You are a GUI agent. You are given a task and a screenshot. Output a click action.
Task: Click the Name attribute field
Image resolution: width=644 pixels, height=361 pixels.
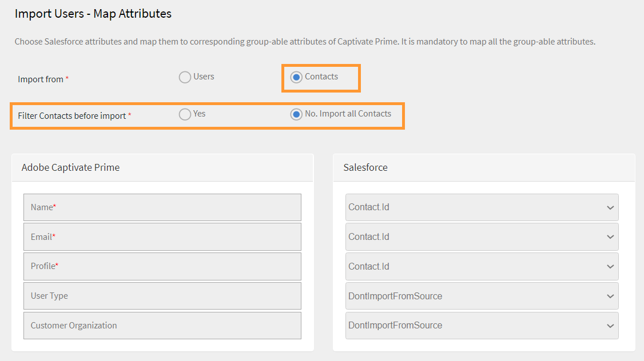[x=162, y=207]
